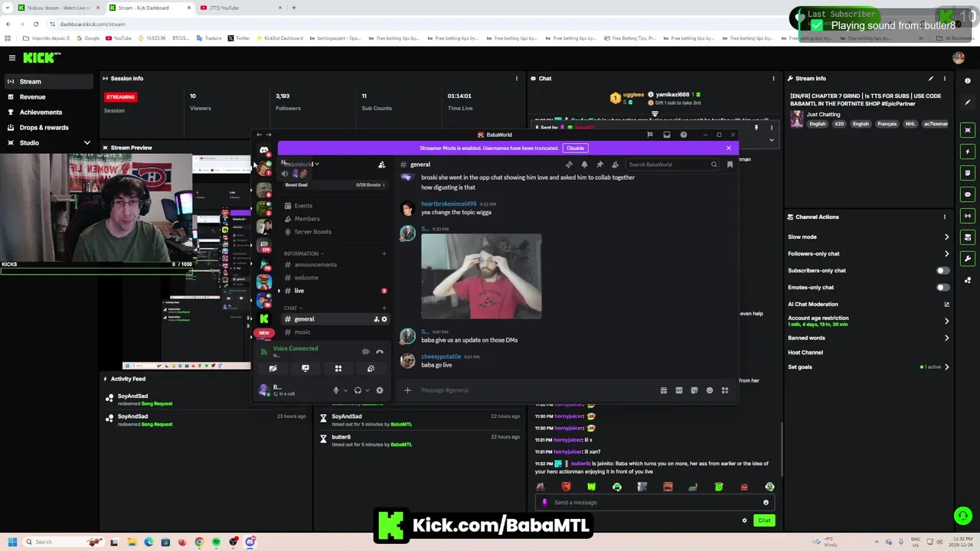Click the Discord Message #general input field

click(536, 390)
